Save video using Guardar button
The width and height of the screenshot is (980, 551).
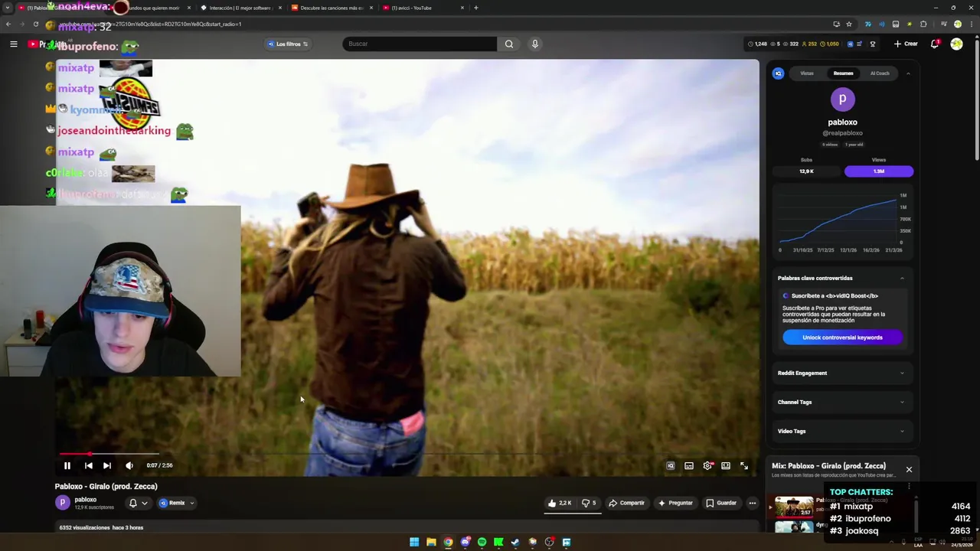(x=721, y=503)
